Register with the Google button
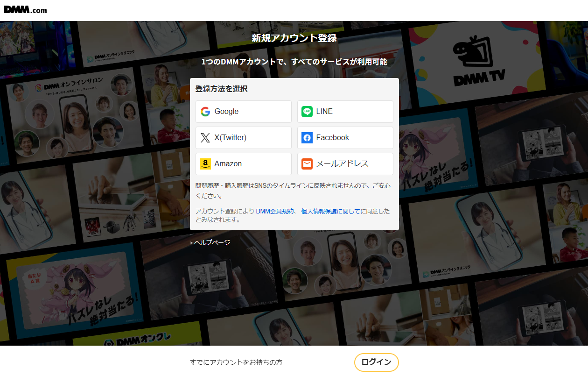The image size is (588, 376). 244,112
